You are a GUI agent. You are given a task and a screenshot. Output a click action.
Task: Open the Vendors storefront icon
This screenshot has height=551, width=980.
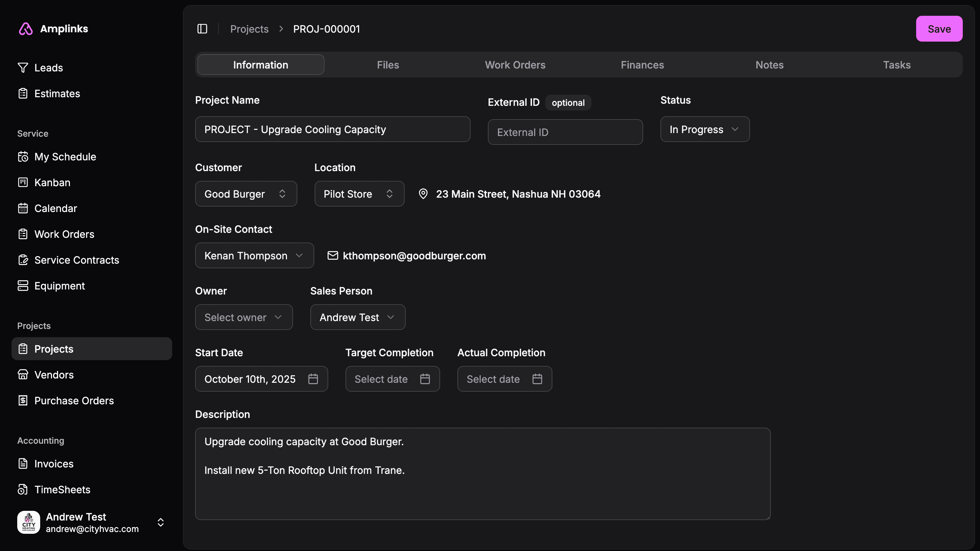pyautogui.click(x=23, y=375)
